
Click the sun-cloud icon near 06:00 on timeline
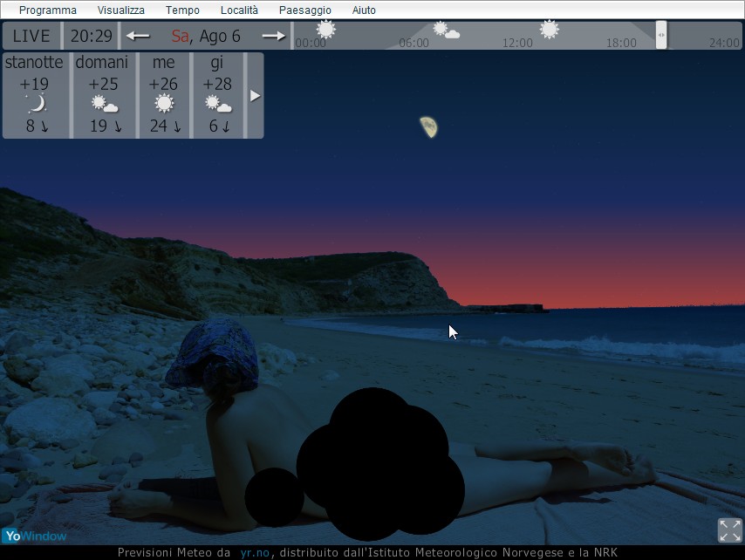coord(446,30)
